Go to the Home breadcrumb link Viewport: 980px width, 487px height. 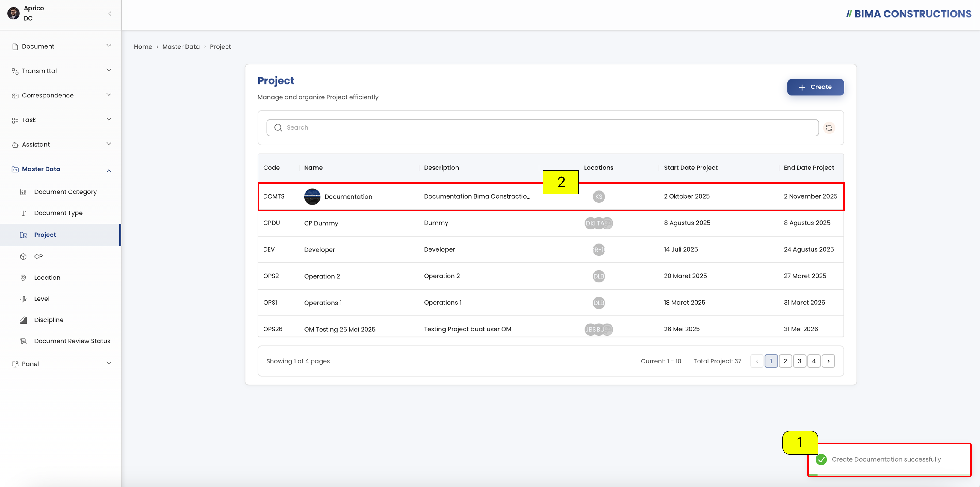click(143, 46)
